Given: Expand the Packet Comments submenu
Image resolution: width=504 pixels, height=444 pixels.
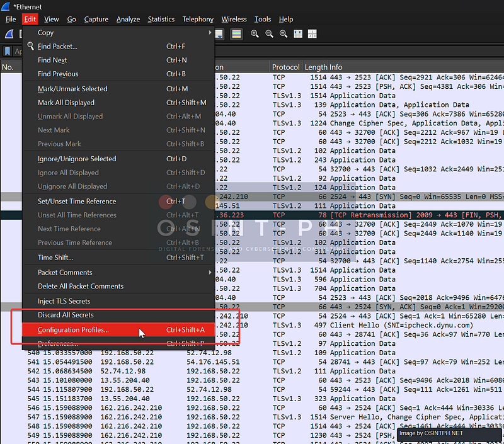Looking at the screenshot, I should [118, 273].
